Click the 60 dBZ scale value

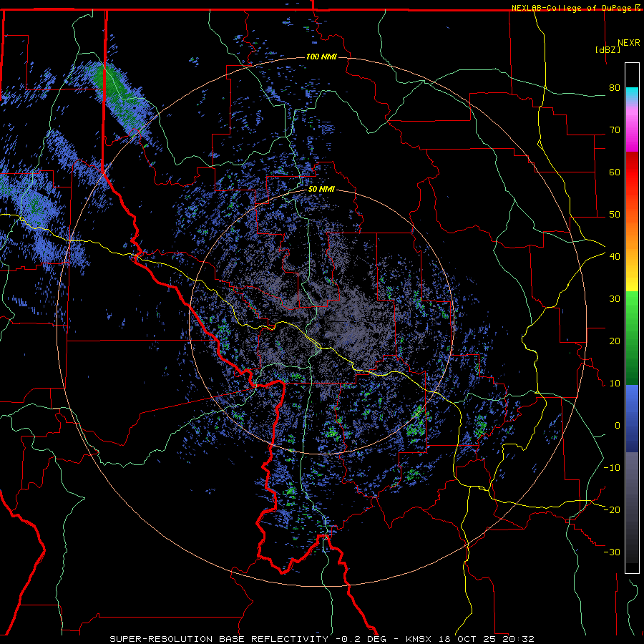tap(615, 172)
